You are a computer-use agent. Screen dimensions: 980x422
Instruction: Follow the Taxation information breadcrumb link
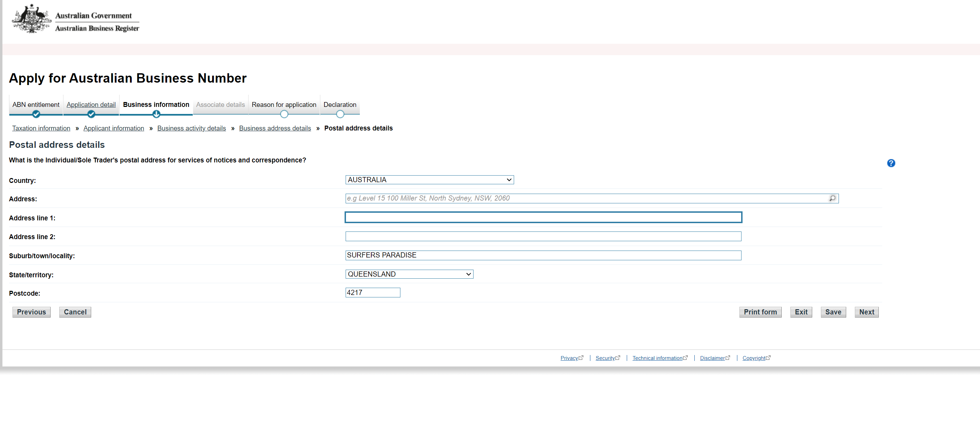point(41,128)
